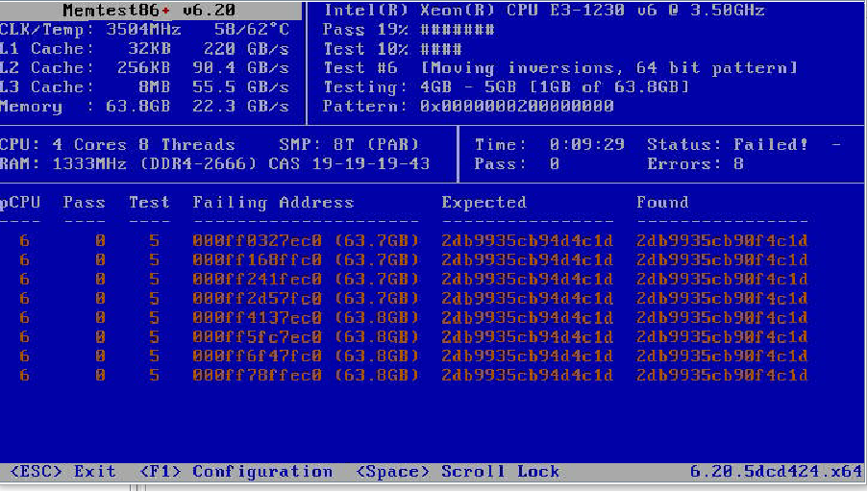The image size is (868, 492).
Task: Click the <ESC> Exit option
Action: pos(63,472)
